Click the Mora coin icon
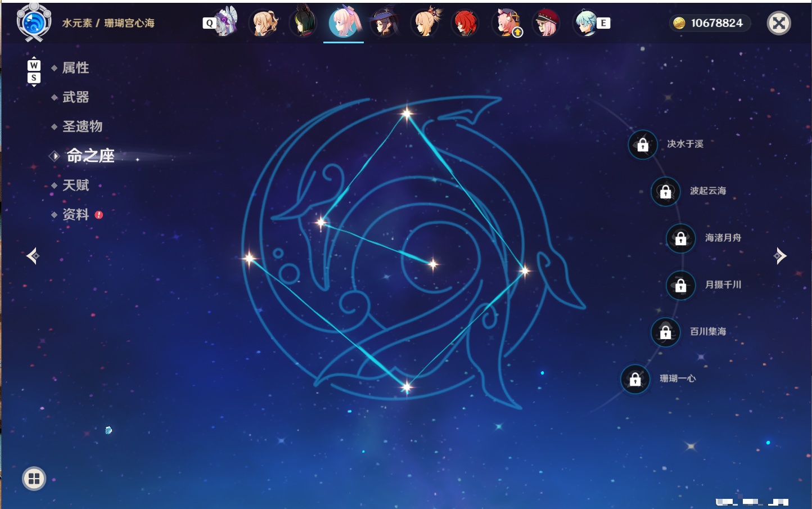Screen dimensions: 812x509 pos(679,23)
